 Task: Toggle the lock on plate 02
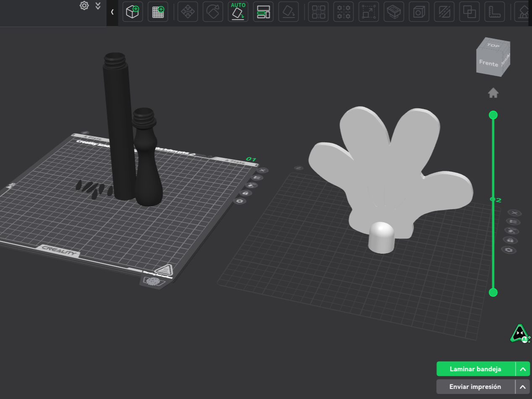[x=510, y=240]
